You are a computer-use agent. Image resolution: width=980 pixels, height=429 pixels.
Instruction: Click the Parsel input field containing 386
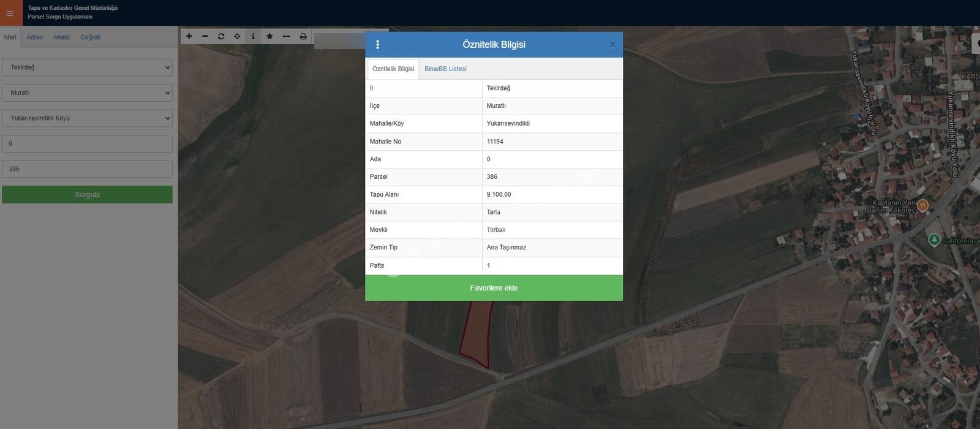(87, 169)
